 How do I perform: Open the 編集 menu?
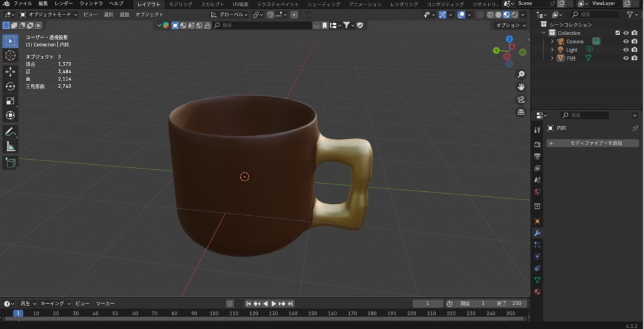[43, 4]
